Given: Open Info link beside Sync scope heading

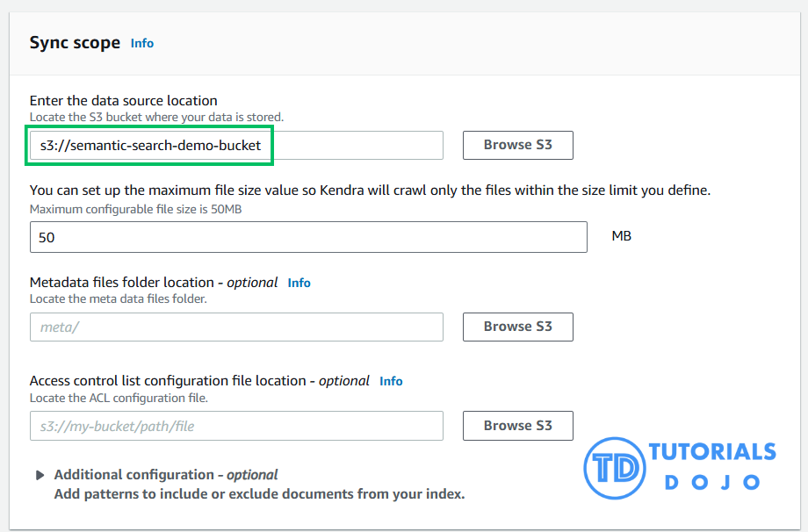Looking at the screenshot, I should click(x=142, y=43).
